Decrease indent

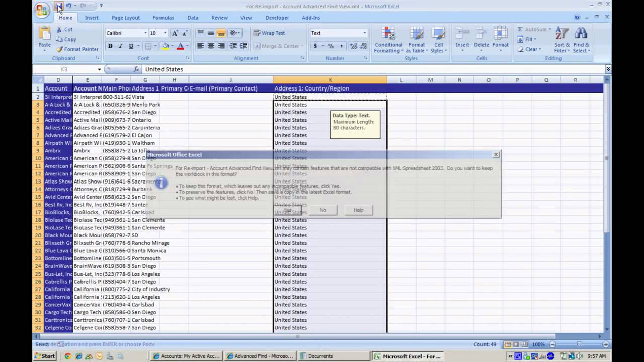click(x=233, y=46)
